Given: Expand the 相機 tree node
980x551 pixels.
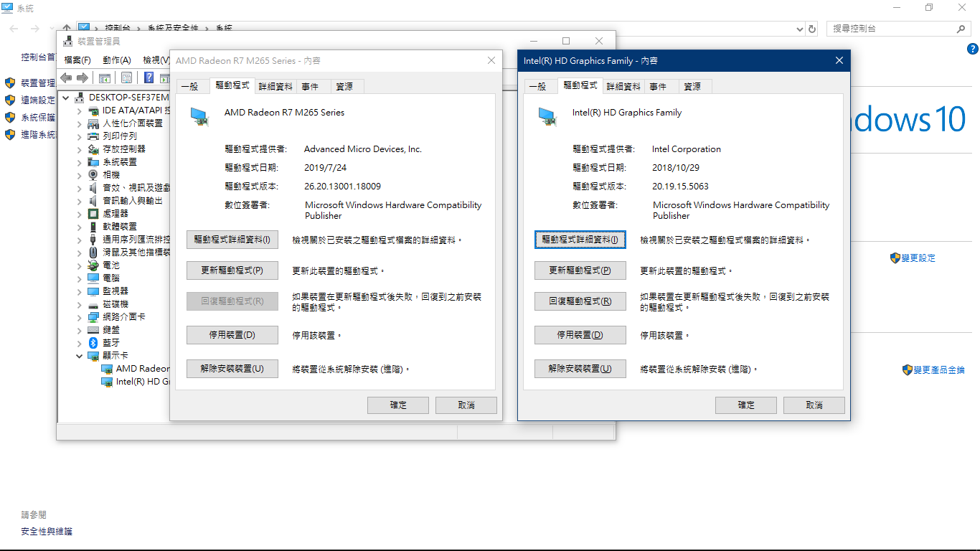Looking at the screenshot, I should [x=80, y=175].
